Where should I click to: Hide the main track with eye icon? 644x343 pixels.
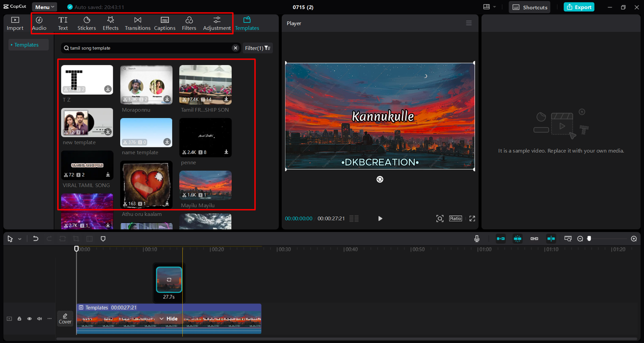29,319
